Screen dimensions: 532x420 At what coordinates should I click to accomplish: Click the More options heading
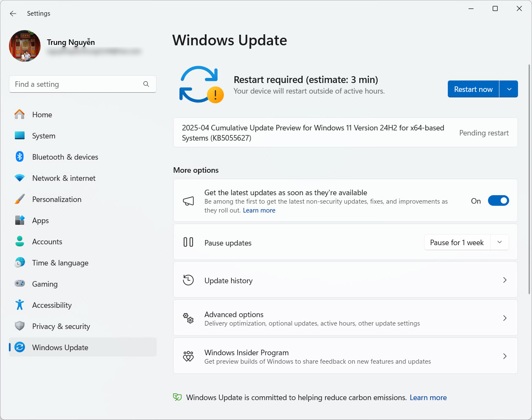[196, 170]
